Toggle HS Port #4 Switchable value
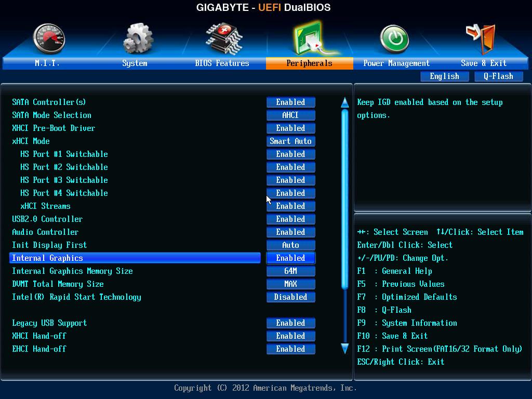Image resolution: width=532 pixels, height=399 pixels. (291, 193)
